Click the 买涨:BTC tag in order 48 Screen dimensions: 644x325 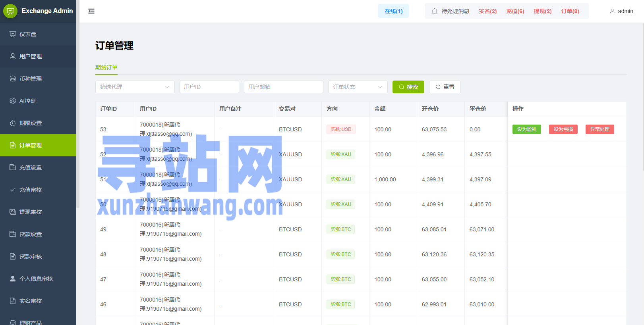tap(341, 254)
